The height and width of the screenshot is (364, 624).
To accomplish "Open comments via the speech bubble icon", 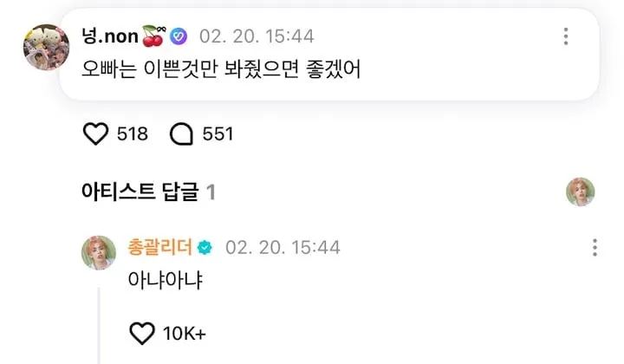I will tap(182, 133).
